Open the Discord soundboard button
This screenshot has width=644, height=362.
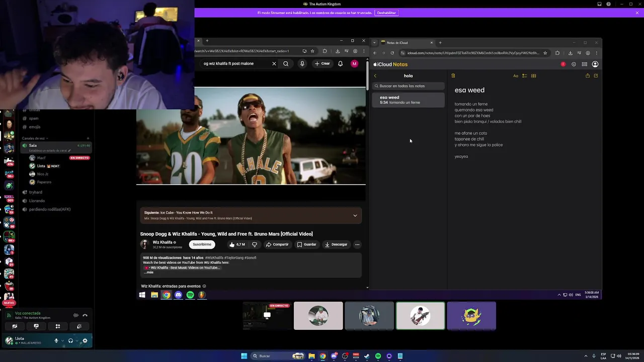pyautogui.click(x=79, y=326)
